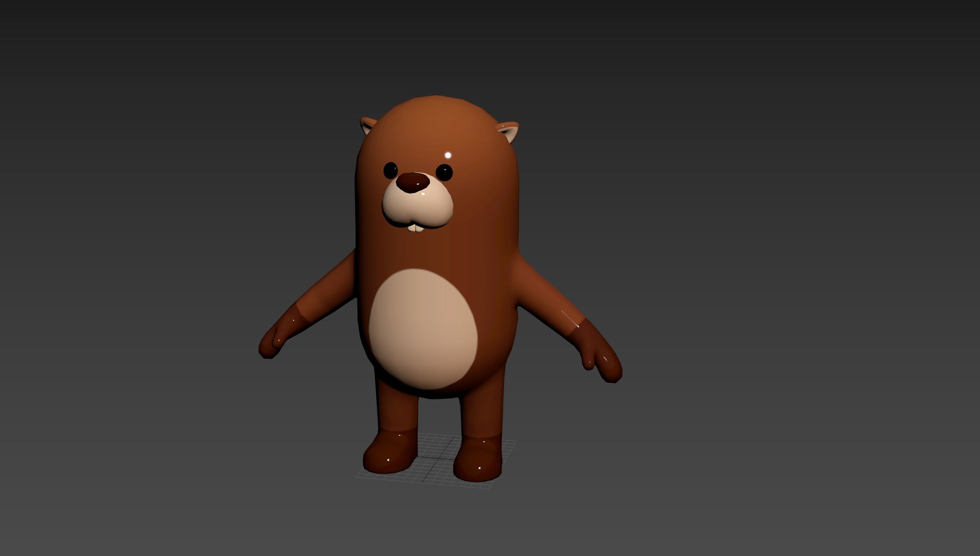Select the cream belly patch on the body
The height and width of the screenshot is (556, 980).
click(x=423, y=329)
